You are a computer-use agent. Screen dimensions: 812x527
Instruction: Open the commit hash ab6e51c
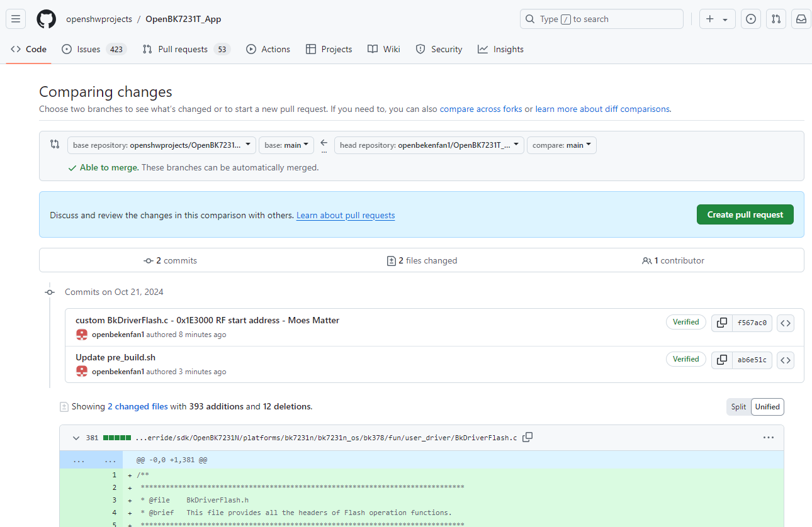coord(752,360)
